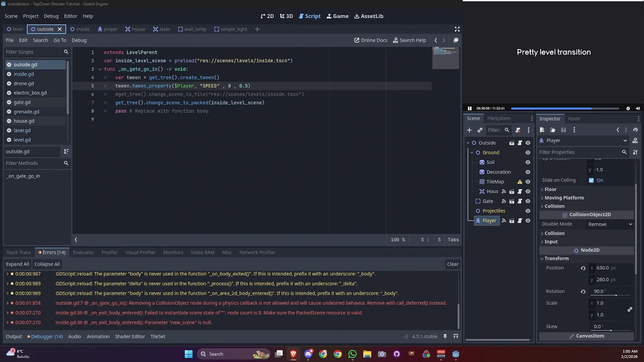
Task: Toggle scripts panel sort icon beside outside.gd
Action: (x=66, y=151)
